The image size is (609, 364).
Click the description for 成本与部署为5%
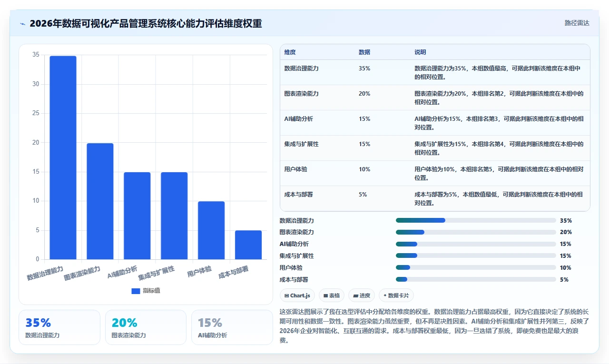[499, 198]
